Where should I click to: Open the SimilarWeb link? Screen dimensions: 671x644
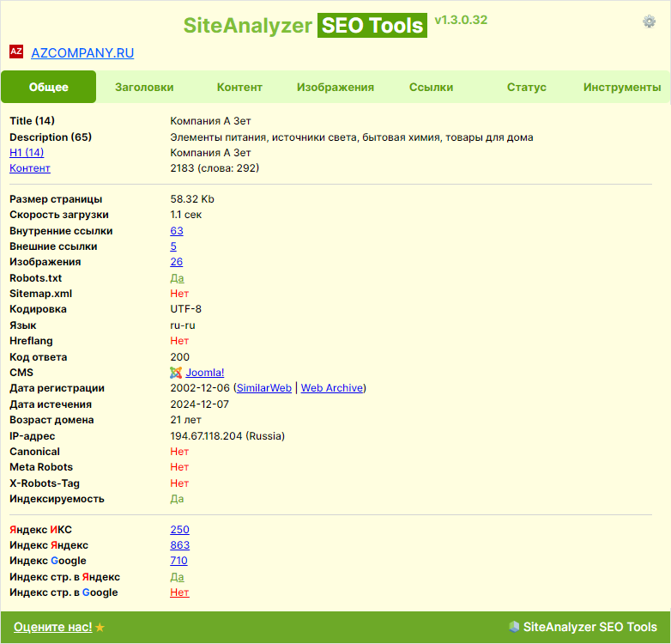(264, 388)
